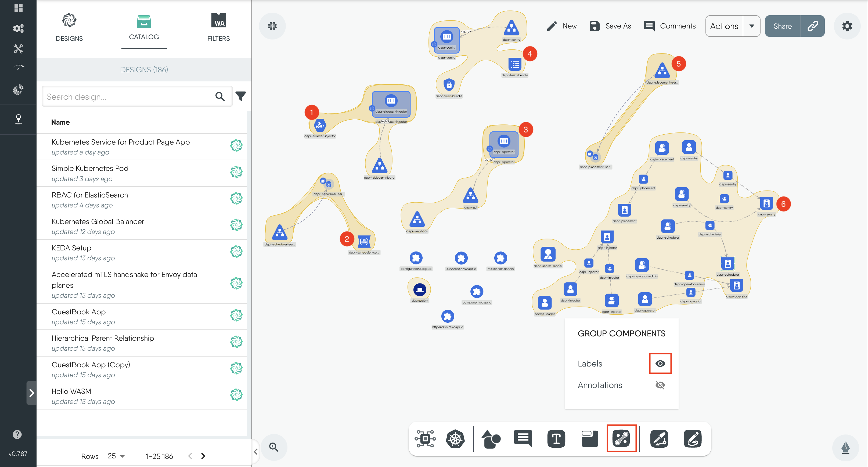Screen dimensions: 868x467
Task: Click the Kubernetes helm wheel toolbar icon
Action: point(455,439)
